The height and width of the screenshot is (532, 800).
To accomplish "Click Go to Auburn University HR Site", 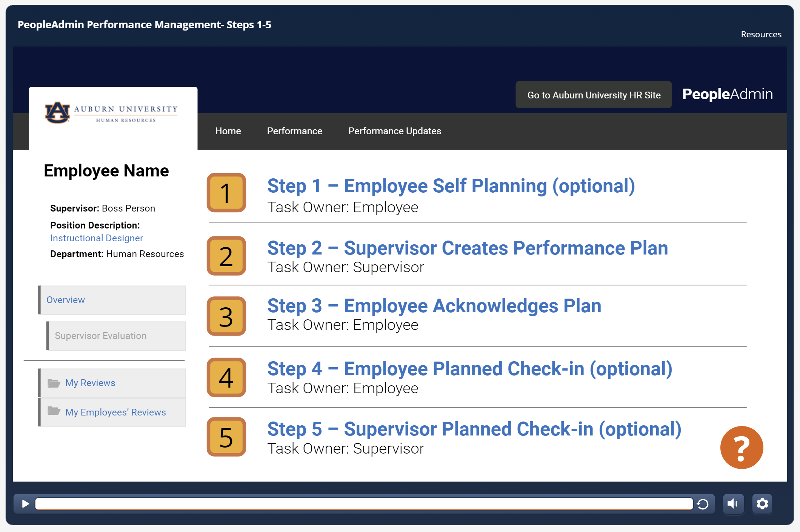I will click(x=594, y=95).
